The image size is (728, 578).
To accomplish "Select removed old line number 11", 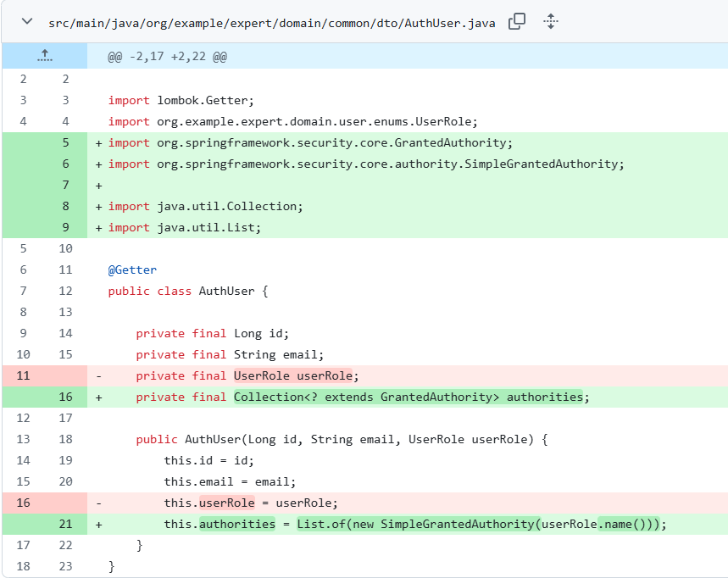I will pos(23,375).
